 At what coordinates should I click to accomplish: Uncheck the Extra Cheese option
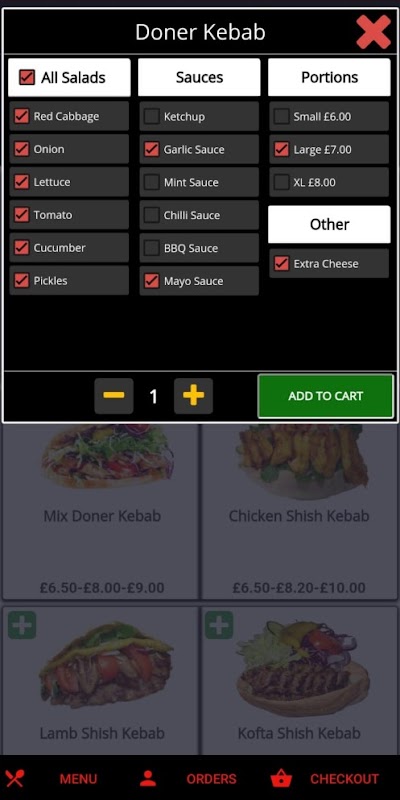(282, 264)
